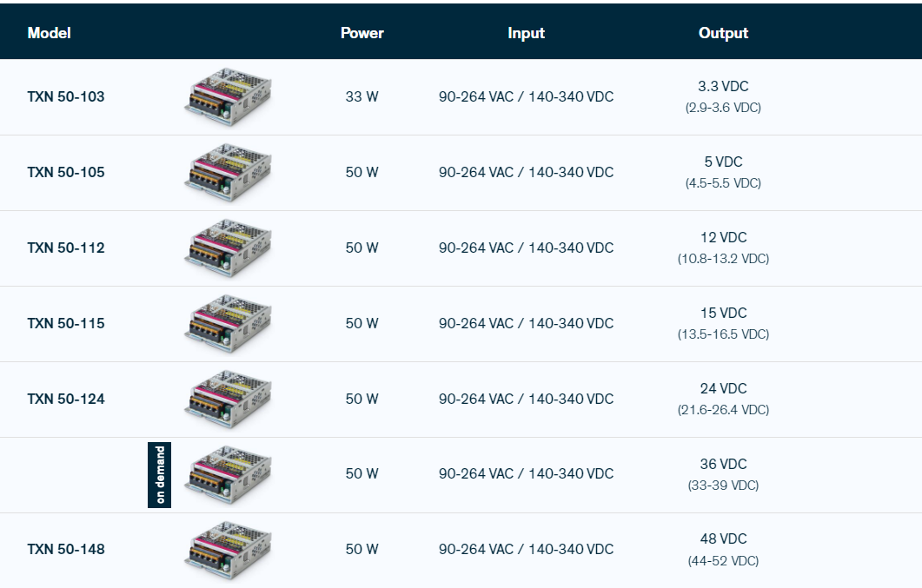Open the TXN 50-103 model link
Screen dimensions: 922x588
(x=66, y=97)
